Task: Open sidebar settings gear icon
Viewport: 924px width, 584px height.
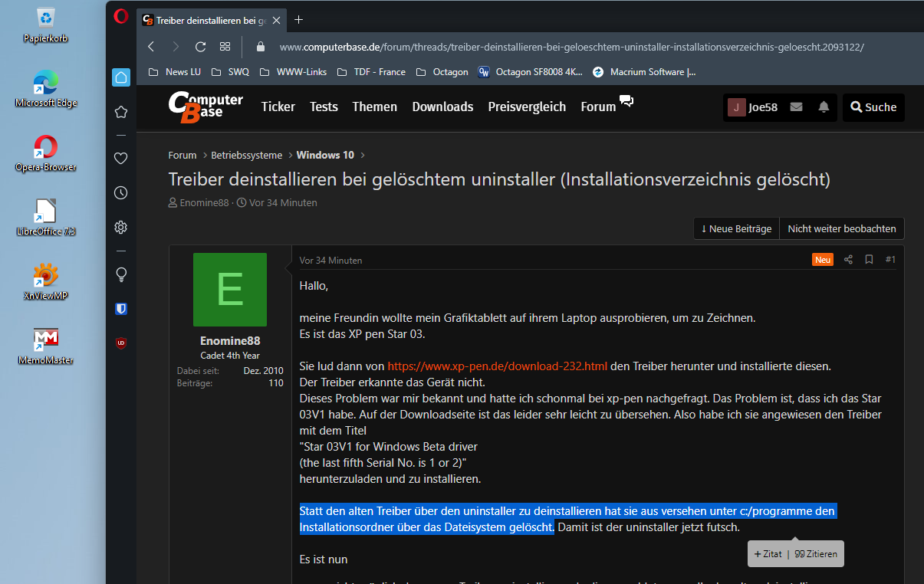Action: 120,228
